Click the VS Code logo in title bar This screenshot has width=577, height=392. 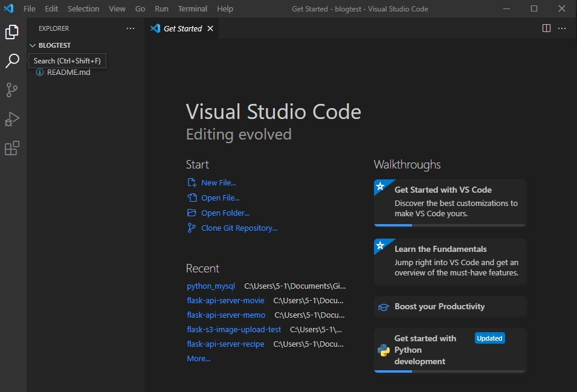tap(8, 8)
